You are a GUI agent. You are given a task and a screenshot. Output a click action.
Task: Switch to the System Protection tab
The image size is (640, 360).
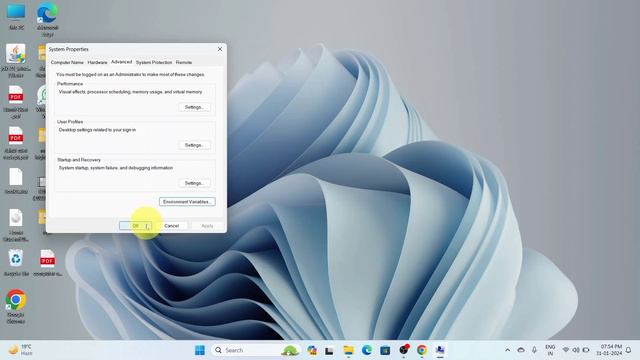(x=154, y=62)
